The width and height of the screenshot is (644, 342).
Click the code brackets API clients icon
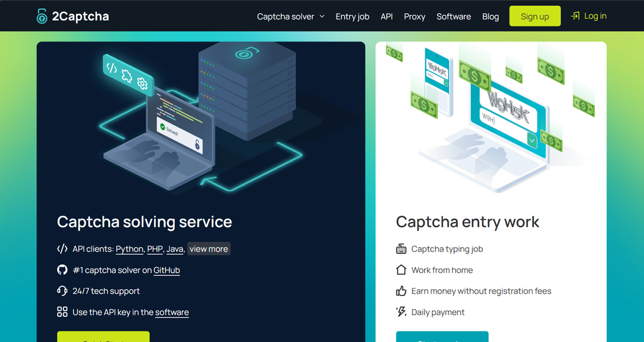coord(62,249)
